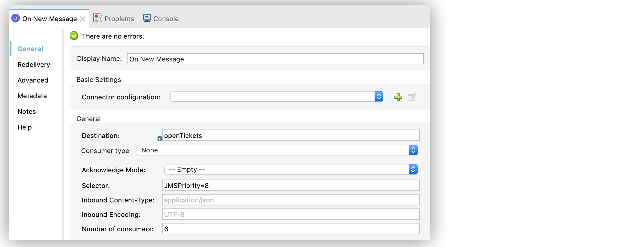
Task: Click the green no-errors checkmark icon
Action: point(74,36)
